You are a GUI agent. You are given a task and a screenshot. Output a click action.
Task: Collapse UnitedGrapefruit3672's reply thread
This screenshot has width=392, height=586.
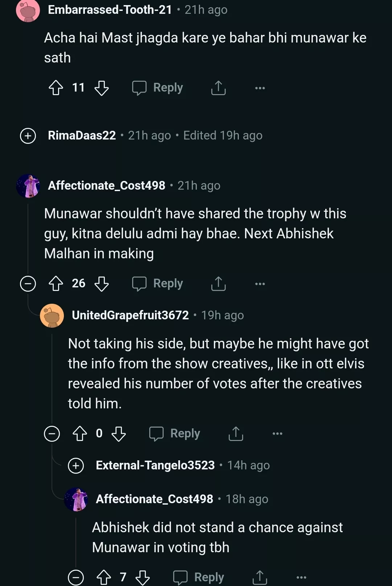click(52, 434)
